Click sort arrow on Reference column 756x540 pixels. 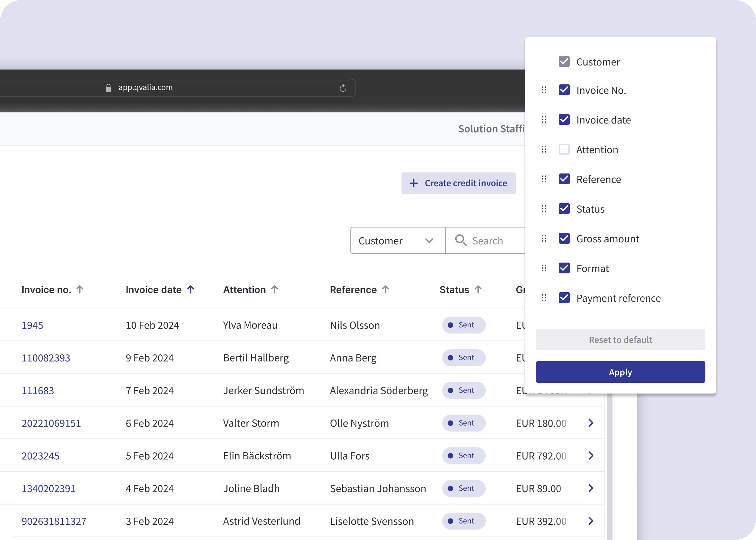coord(385,290)
